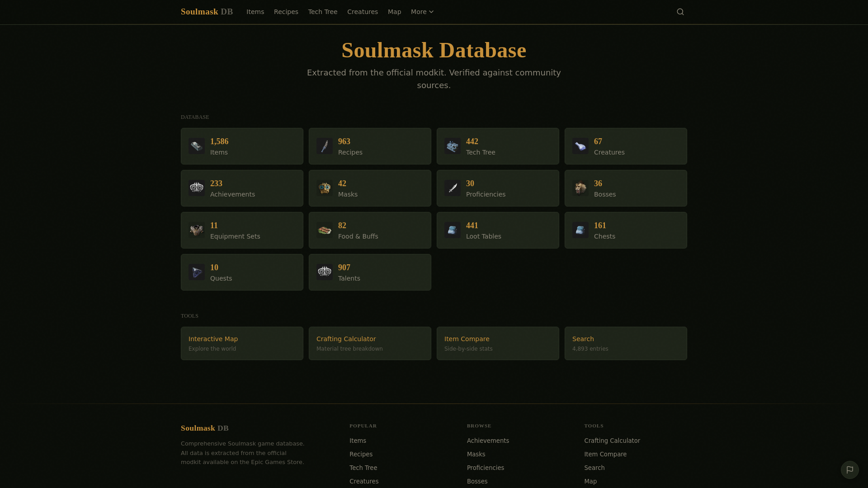
Task: Follow the footer Items link
Action: [358, 441]
